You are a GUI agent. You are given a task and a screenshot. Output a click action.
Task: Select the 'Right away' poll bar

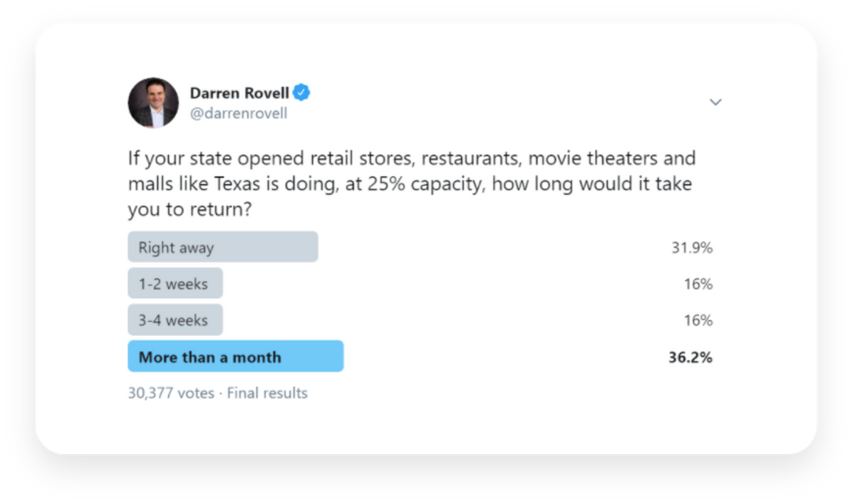[x=223, y=247]
